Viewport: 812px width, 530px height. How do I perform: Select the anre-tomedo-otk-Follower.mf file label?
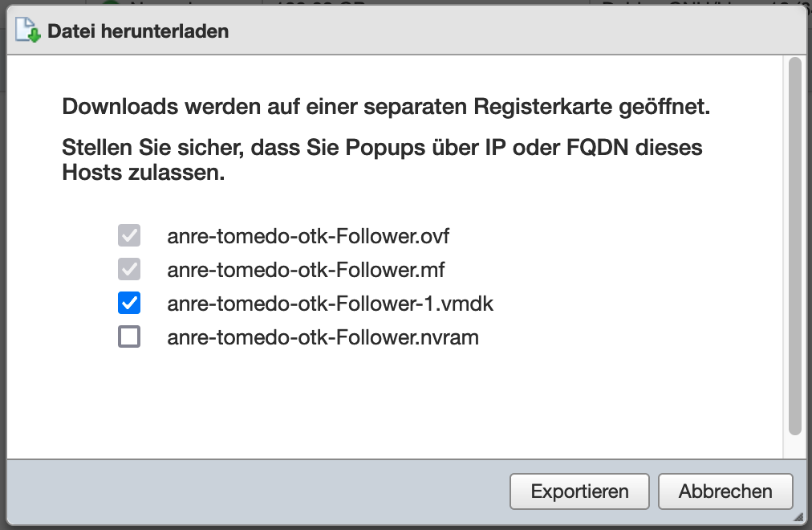(x=306, y=270)
